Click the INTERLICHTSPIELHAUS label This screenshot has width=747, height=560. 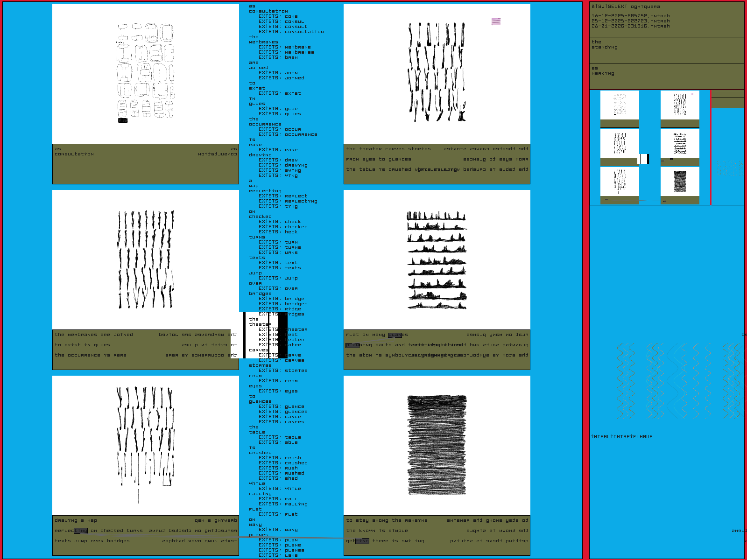click(621, 437)
